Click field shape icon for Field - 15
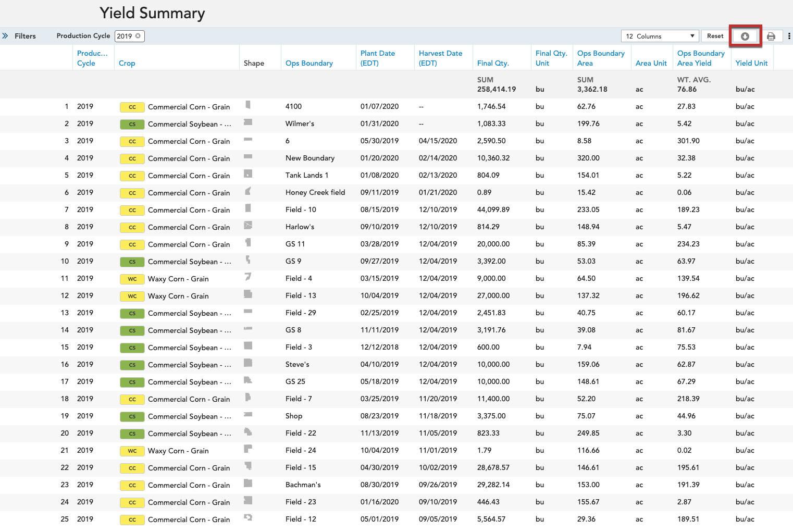 pyautogui.click(x=248, y=466)
